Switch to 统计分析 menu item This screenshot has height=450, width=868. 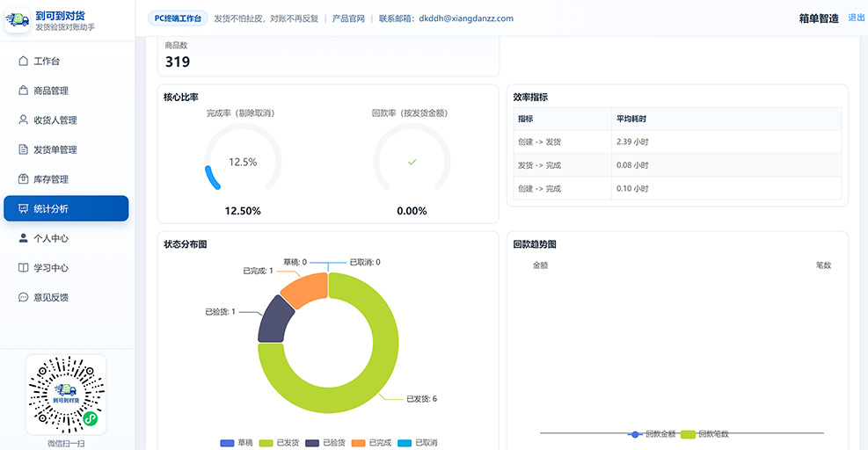(x=66, y=208)
